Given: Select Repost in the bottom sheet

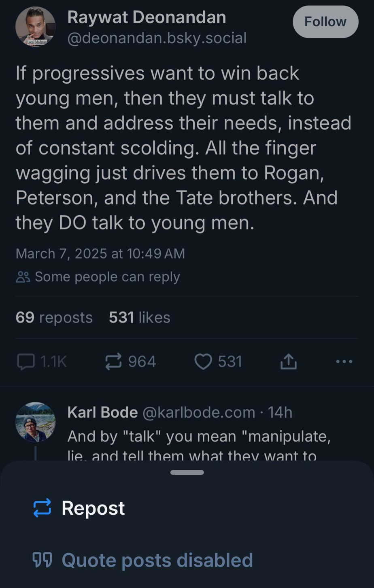Looking at the screenshot, I should [x=93, y=508].
